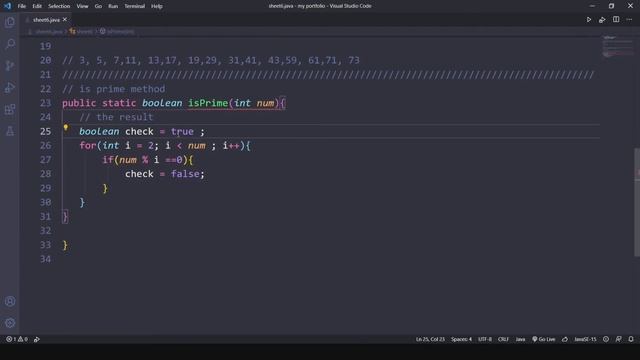Click the 'if' keyword on line 27
Screen dimensions: 640x360
point(107,160)
